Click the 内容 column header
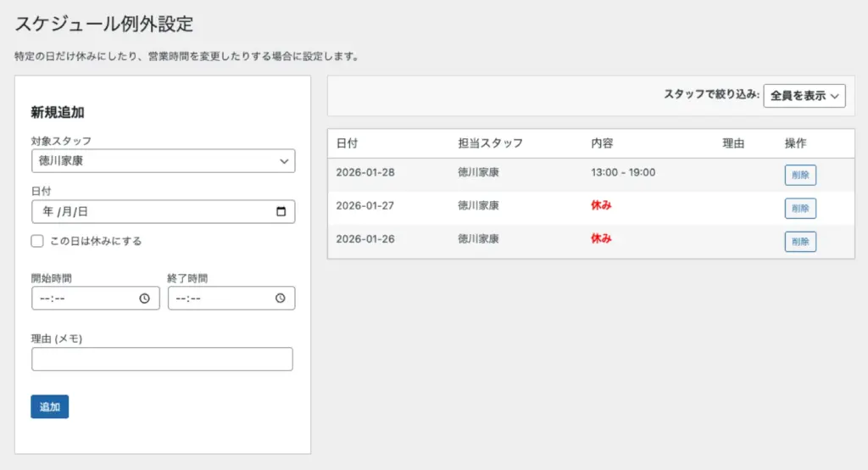 (x=602, y=143)
